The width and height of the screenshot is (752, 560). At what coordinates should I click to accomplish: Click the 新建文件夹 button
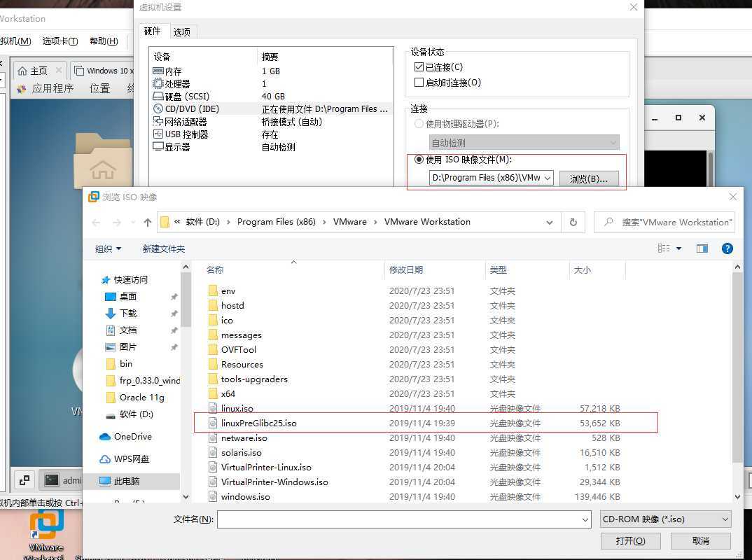pos(164,248)
